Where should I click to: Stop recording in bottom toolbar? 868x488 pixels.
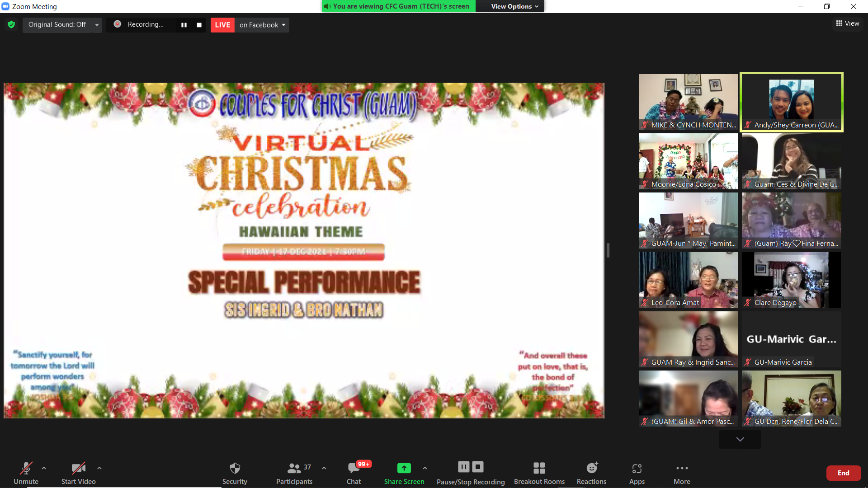pyautogui.click(x=478, y=467)
